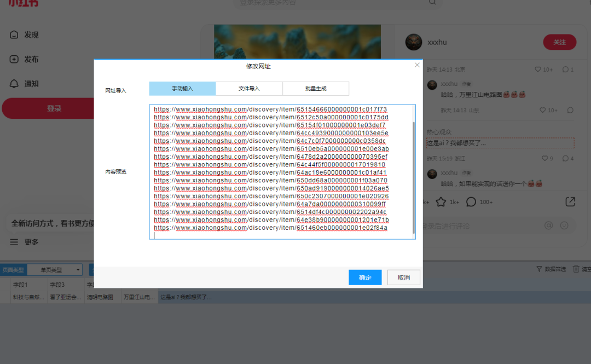Click the @ mention icon

coord(548,226)
